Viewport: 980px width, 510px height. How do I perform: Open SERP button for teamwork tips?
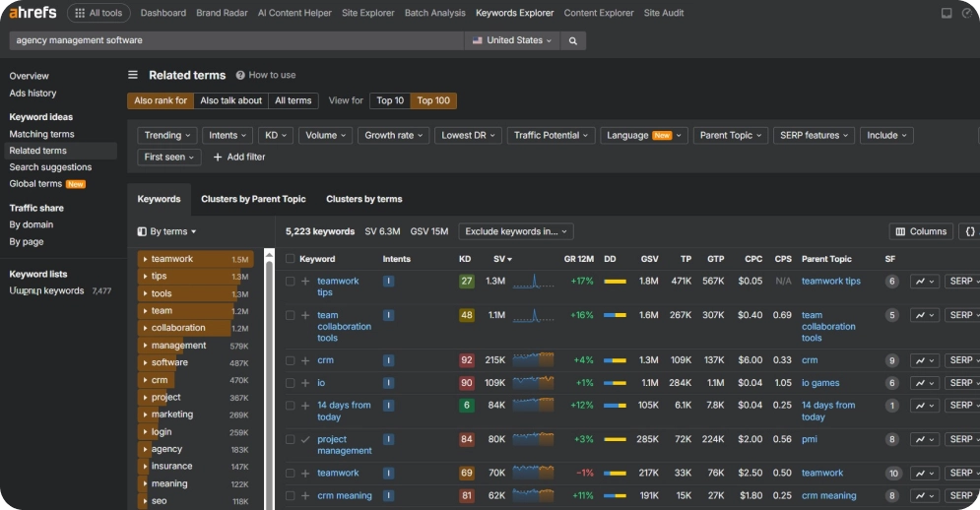point(961,282)
